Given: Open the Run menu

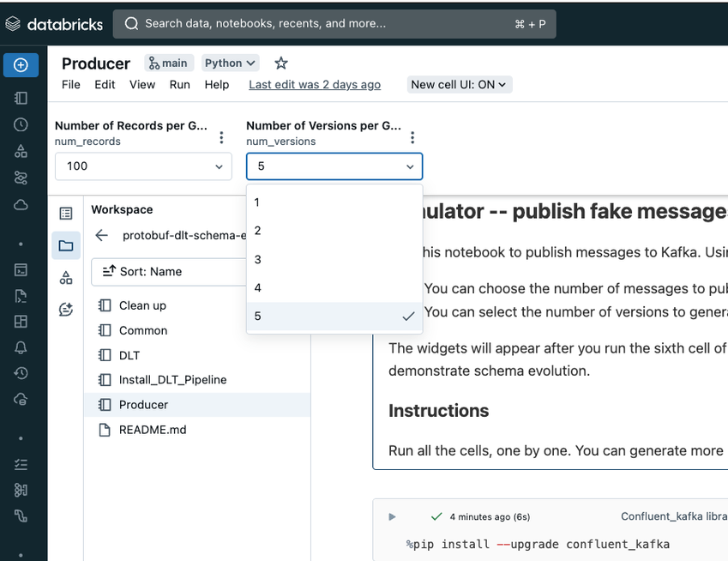Looking at the screenshot, I should (180, 85).
